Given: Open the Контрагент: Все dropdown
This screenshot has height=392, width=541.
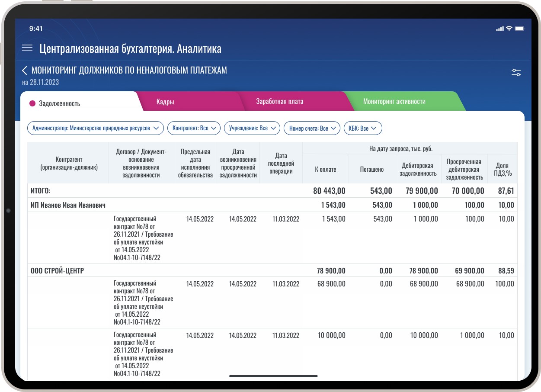Looking at the screenshot, I should pos(194,129).
